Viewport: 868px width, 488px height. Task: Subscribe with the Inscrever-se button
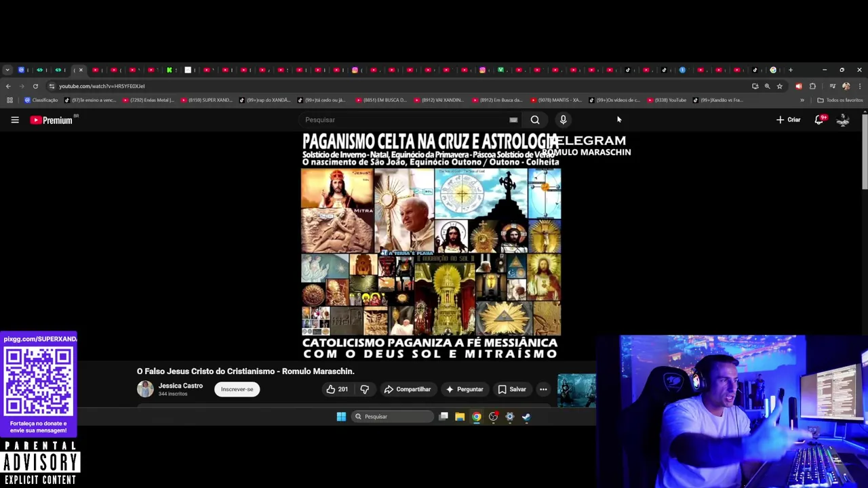pos(237,390)
